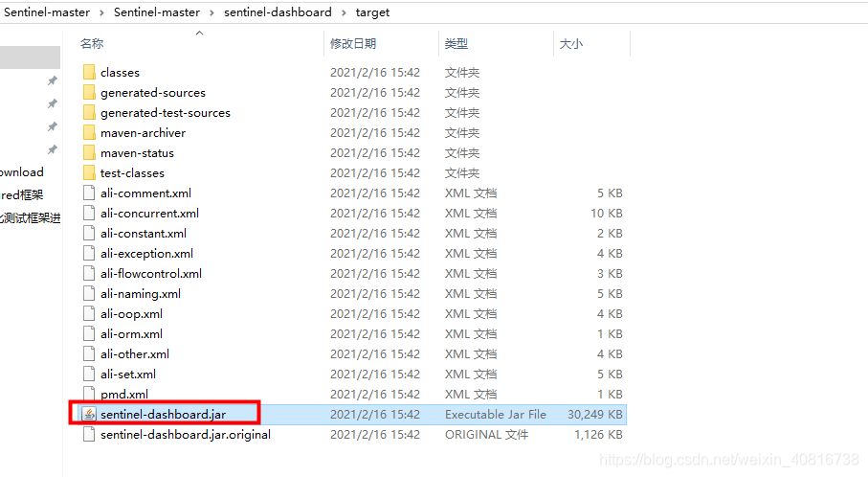
Task: Open the red框架 sidebar item
Action: coord(22,195)
